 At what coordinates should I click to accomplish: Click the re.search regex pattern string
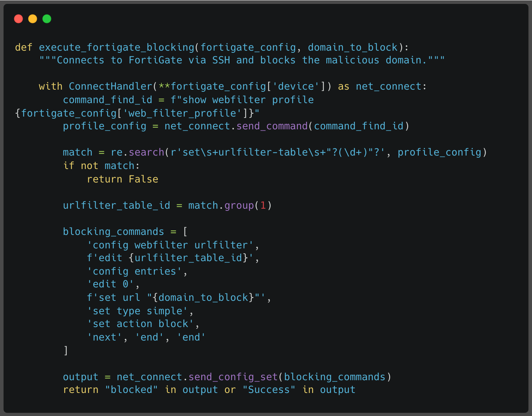pos(278,152)
